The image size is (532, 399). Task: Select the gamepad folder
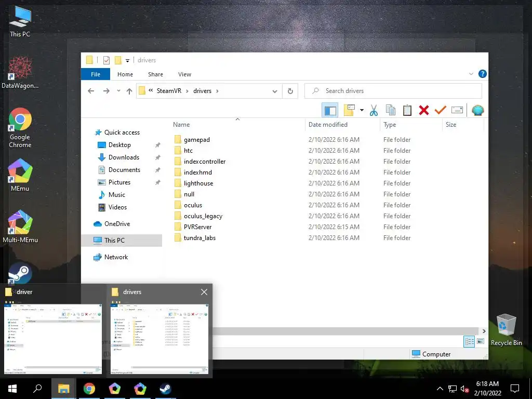pyautogui.click(x=197, y=140)
